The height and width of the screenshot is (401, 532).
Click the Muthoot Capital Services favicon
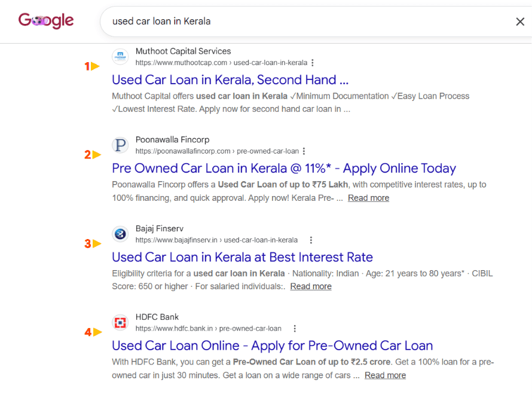pos(120,57)
